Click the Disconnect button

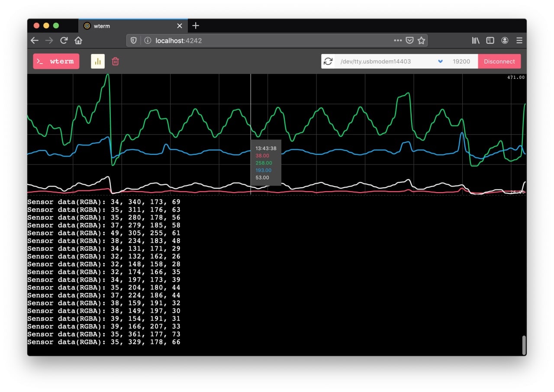499,61
